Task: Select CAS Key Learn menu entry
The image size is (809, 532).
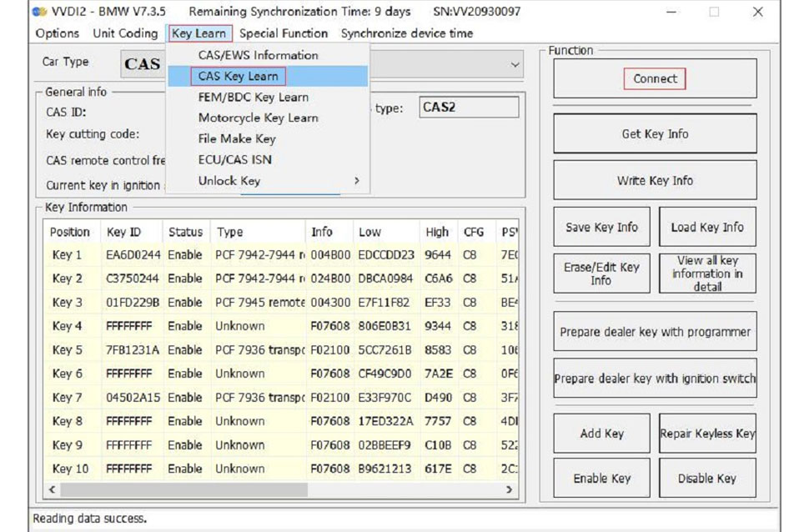Action: 239,77
